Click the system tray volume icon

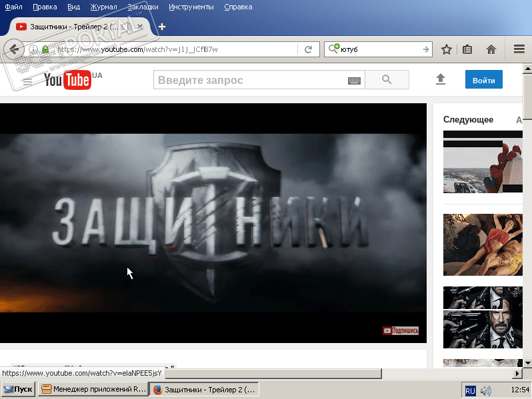click(485, 391)
